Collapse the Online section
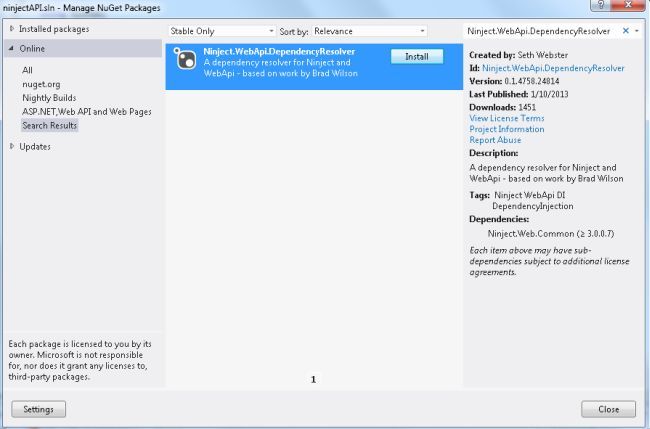 point(12,48)
